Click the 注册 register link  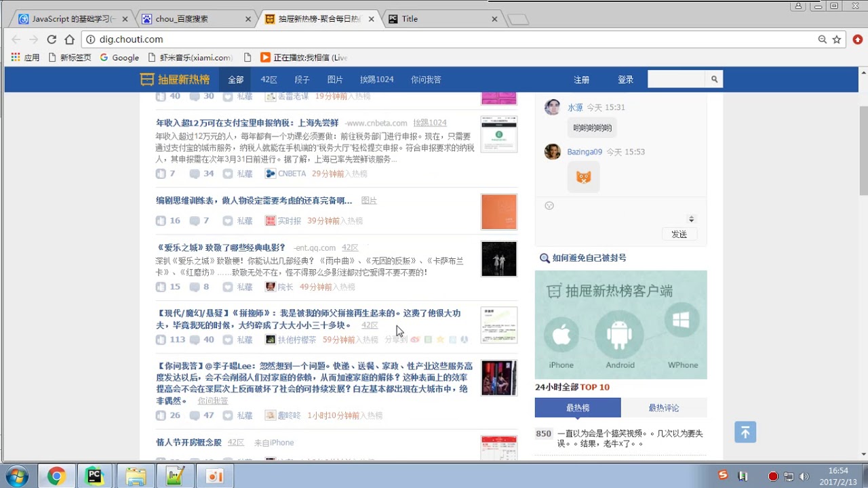tap(582, 79)
